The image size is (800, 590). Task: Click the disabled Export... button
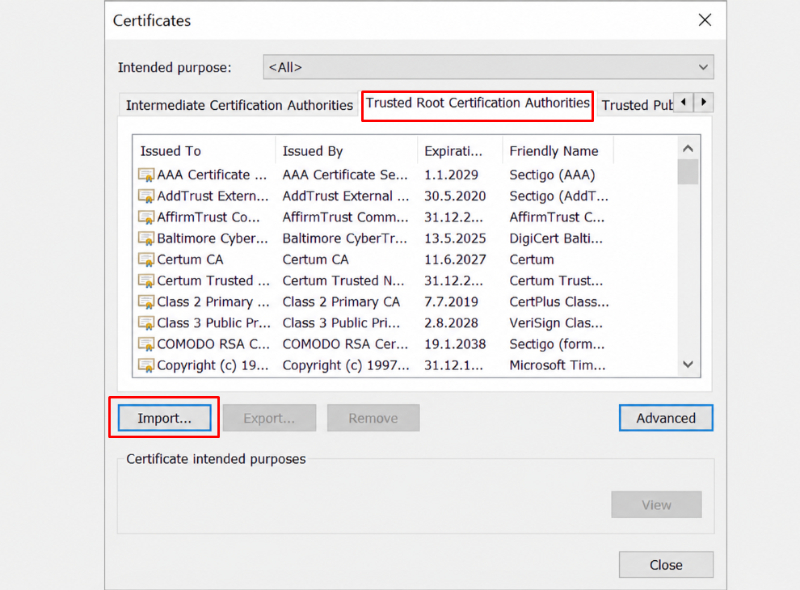tap(269, 418)
